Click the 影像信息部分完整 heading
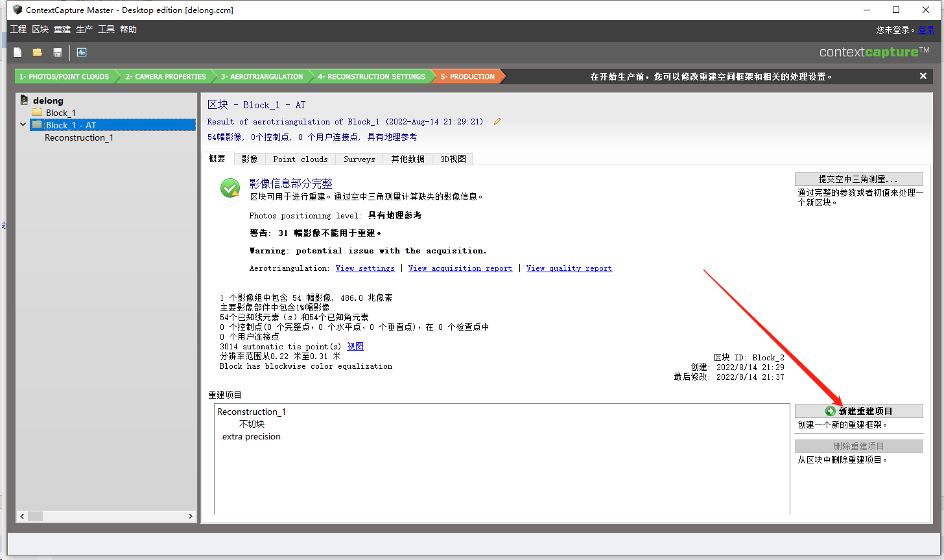The width and height of the screenshot is (944, 560). (x=290, y=184)
